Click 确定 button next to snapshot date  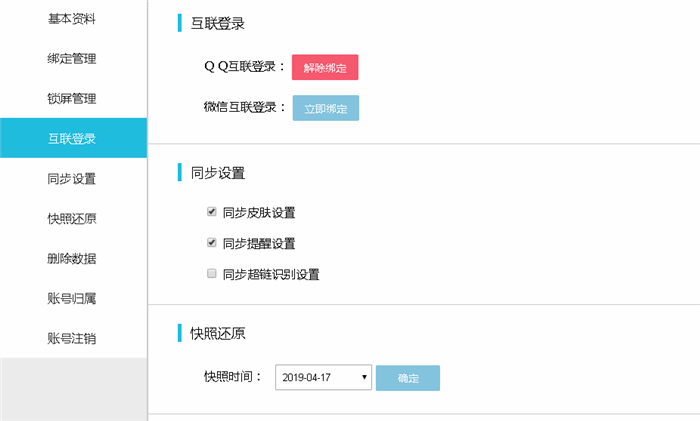tap(408, 378)
